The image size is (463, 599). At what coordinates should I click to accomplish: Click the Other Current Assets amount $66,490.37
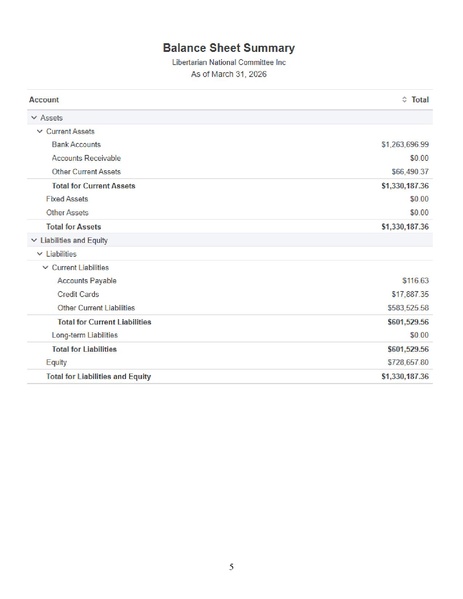[410, 172]
